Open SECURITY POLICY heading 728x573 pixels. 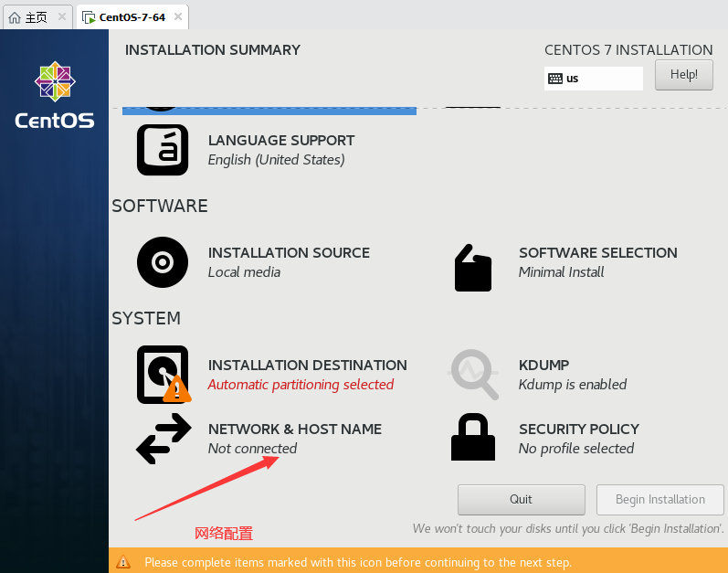579,429
